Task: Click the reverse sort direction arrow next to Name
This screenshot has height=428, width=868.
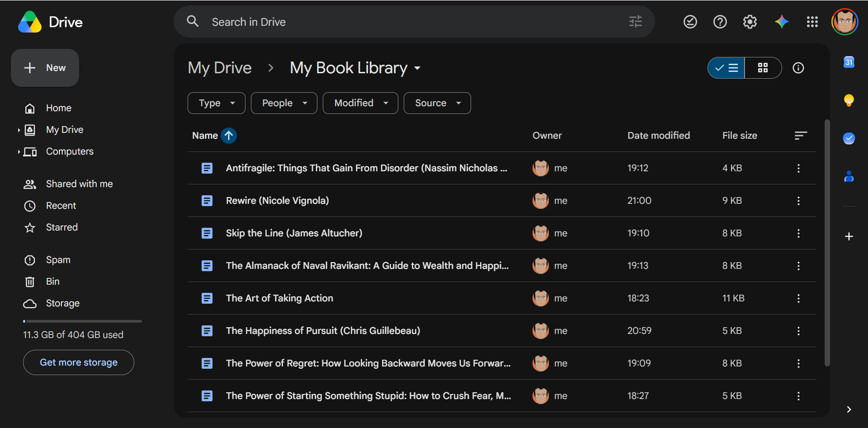Action: [x=229, y=136]
